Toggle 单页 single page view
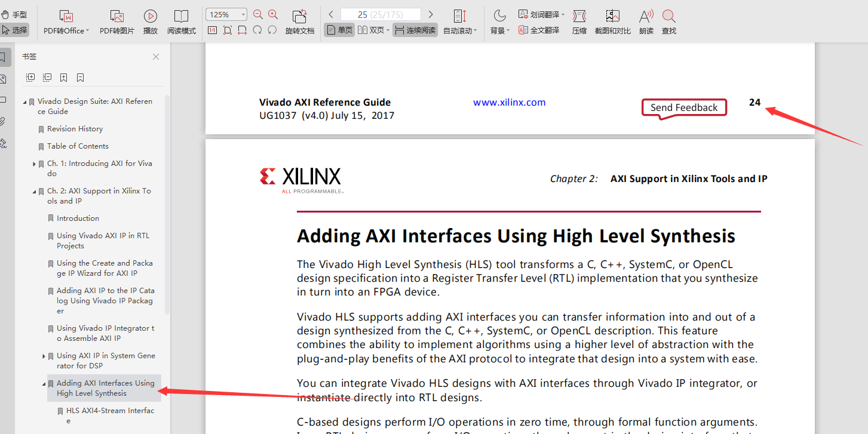 tap(339, 29)
